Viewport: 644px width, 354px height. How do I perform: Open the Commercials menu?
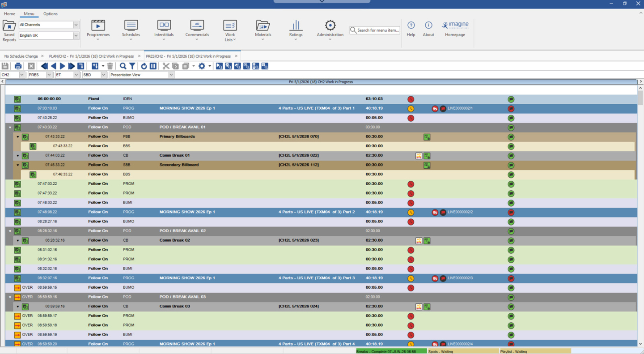(197, 30)
